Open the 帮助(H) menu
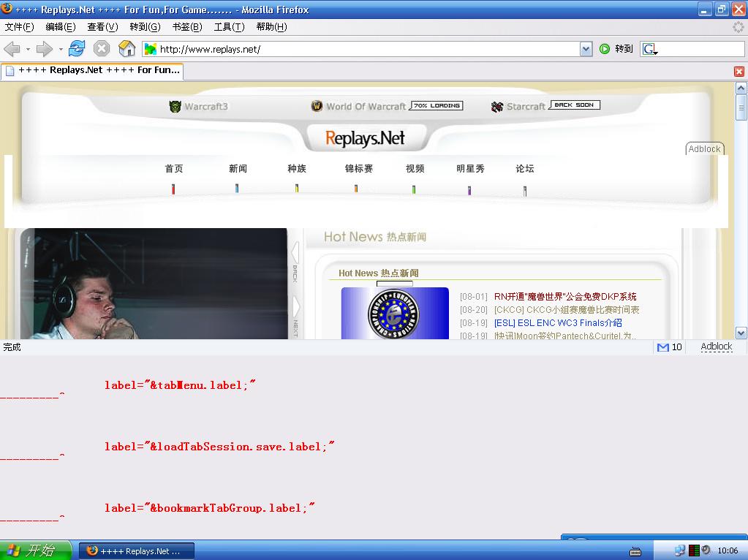 (271, 27)
